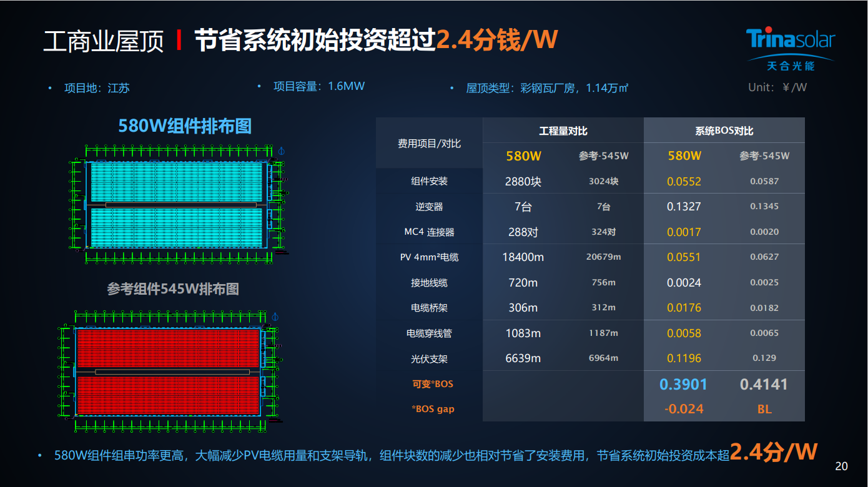Image resolution: width=868 pixels, height=487 pixels.
Task: Click the slide page number 20
Action: (x=841, y=466)
